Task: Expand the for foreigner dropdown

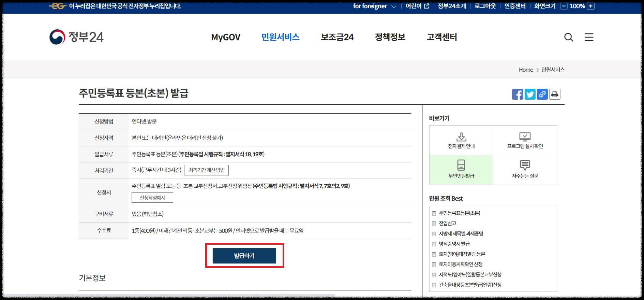Action: pos(374,6)
